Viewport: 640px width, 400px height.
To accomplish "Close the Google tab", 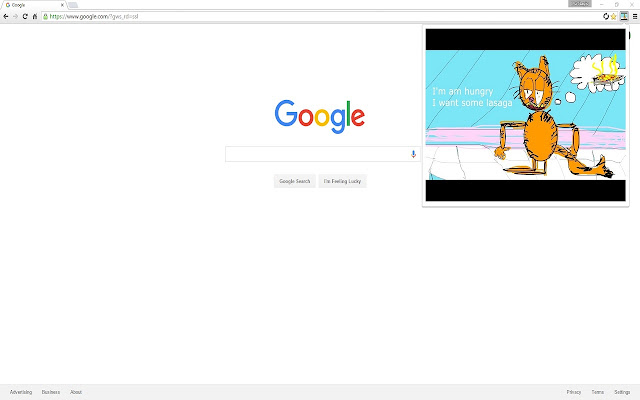I will [62, 5].
